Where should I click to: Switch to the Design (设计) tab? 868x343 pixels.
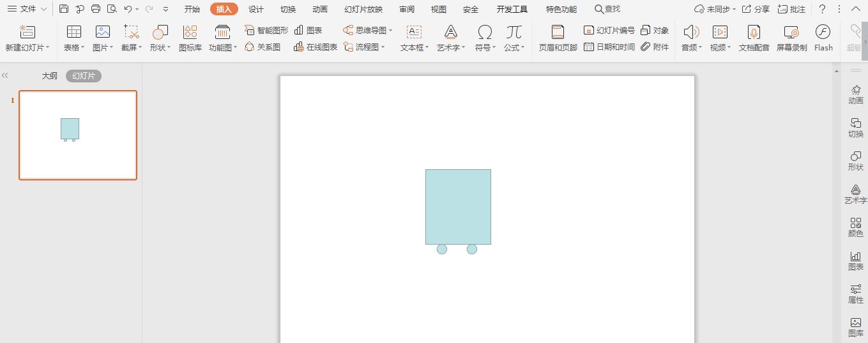pos(255,9)
